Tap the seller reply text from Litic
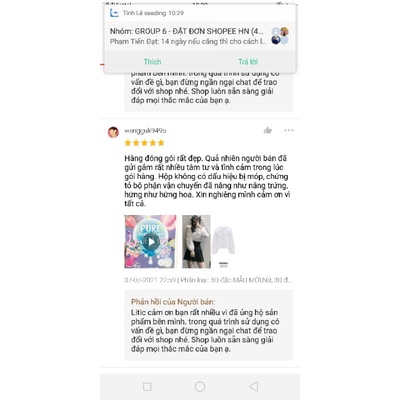400x400 pixels. pos(205,331)
